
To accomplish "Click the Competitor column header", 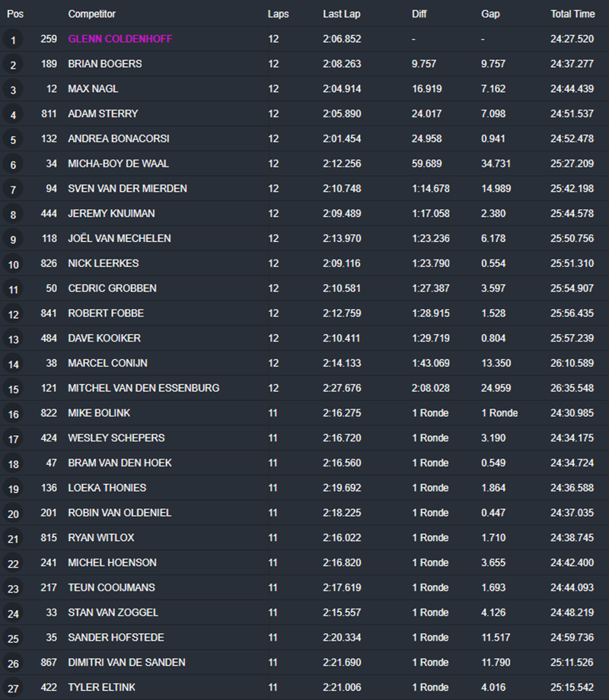I will (92, 14).
